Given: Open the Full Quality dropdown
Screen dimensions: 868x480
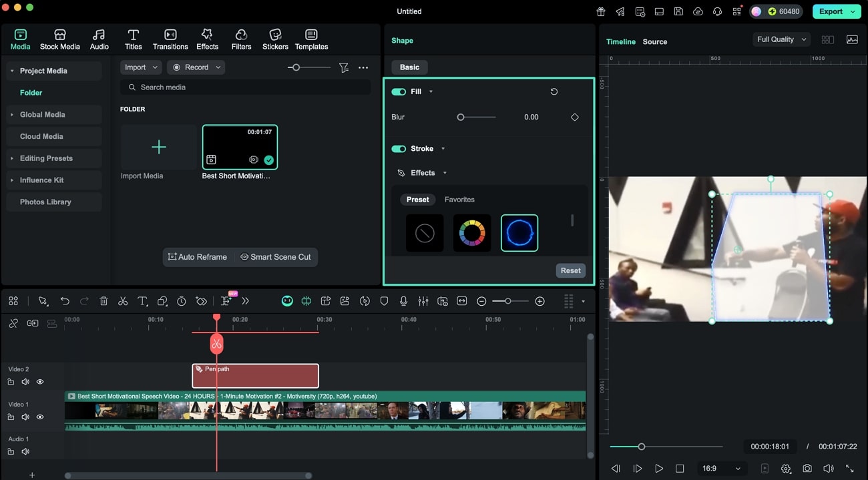Looking at the screenshot, I should coord(781,39).
